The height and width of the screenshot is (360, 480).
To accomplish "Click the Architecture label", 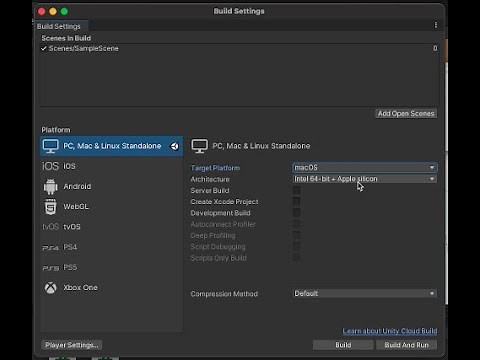I will tap(210, 179).
